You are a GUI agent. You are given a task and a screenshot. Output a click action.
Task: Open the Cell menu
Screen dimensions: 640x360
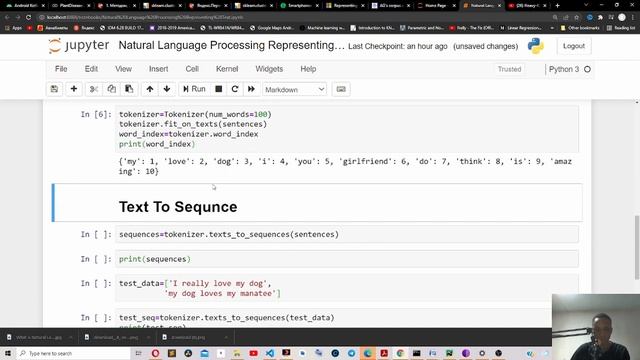tap(192, 69)
